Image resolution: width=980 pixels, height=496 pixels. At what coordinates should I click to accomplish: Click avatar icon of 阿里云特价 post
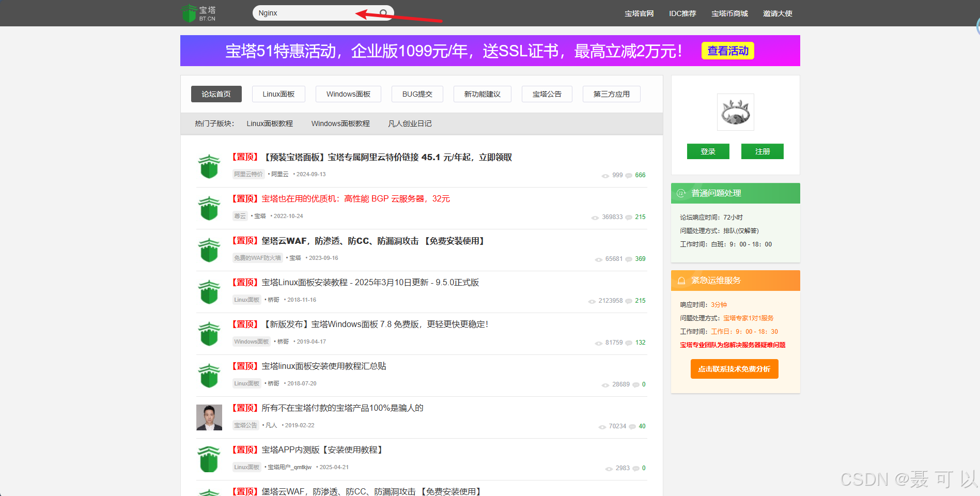pos(209,166)
